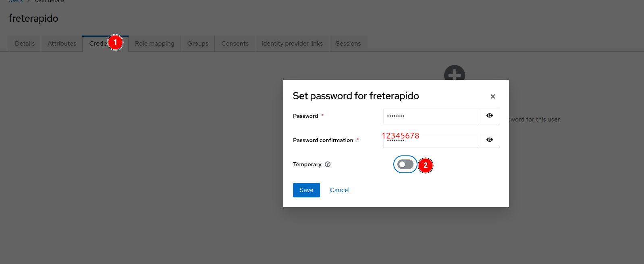Toggle the Temporary password switch
The height and width of the screenshot is (264, 644).
point(405,164)
